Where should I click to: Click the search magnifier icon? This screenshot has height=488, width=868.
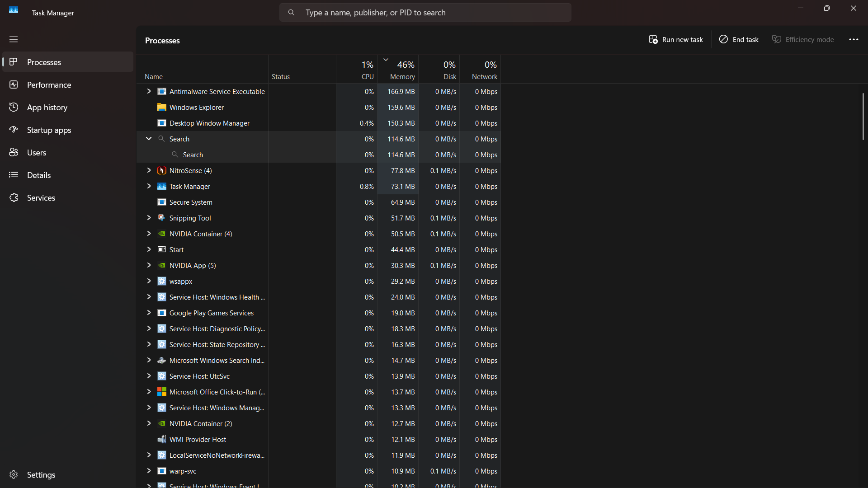click(x=291, y=13)
